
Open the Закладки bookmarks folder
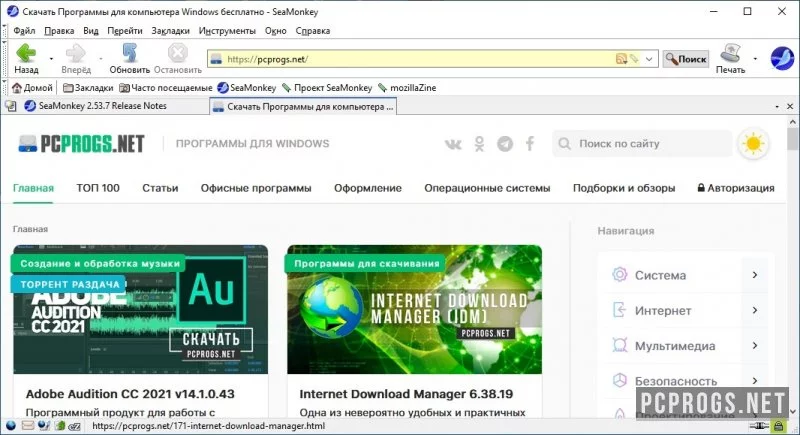pyautogui.click(x=88, y=88)
